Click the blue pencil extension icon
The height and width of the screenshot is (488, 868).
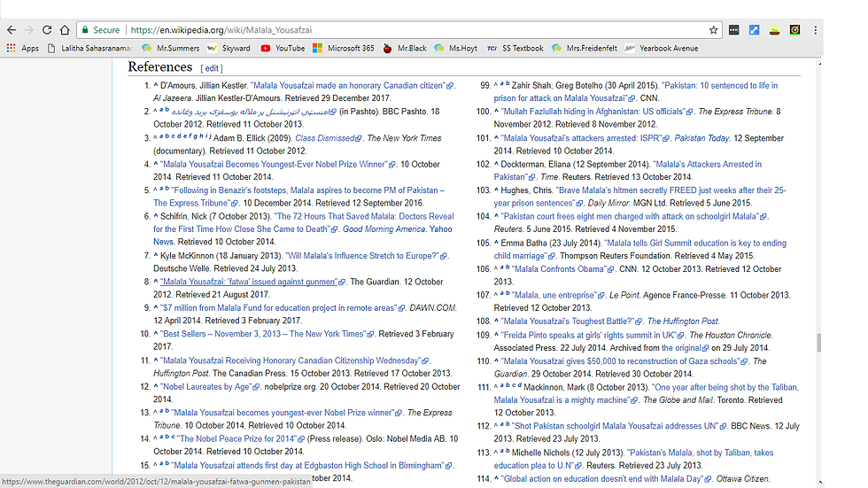point(754,30)
